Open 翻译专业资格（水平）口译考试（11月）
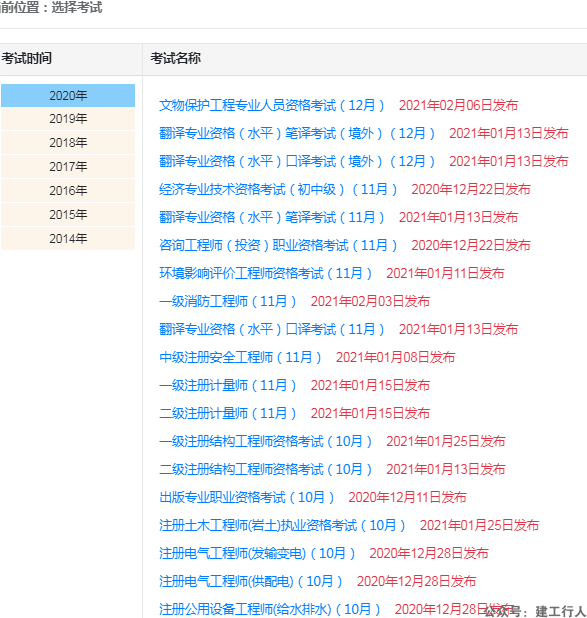The image size is (587, 618). 272,329
